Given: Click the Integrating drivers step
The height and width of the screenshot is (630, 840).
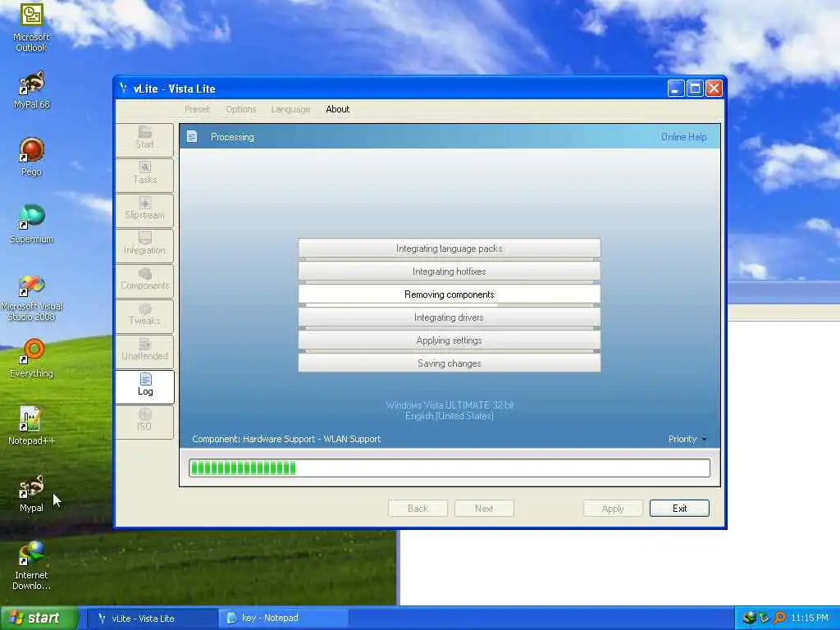Looking at the screenshot, I should pos(450,317).
